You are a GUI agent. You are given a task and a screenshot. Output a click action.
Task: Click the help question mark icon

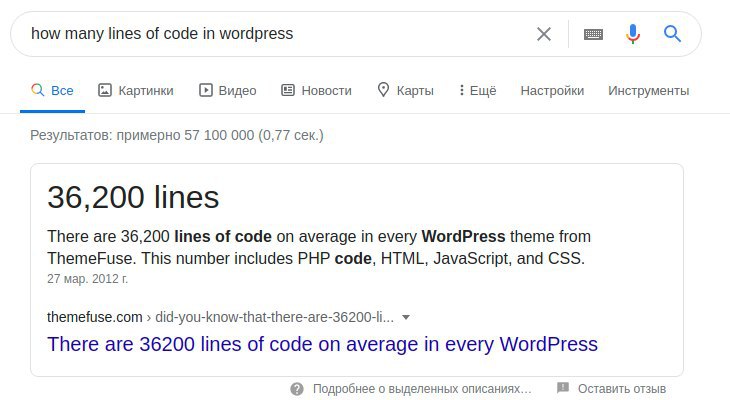[x=297, y=389]
